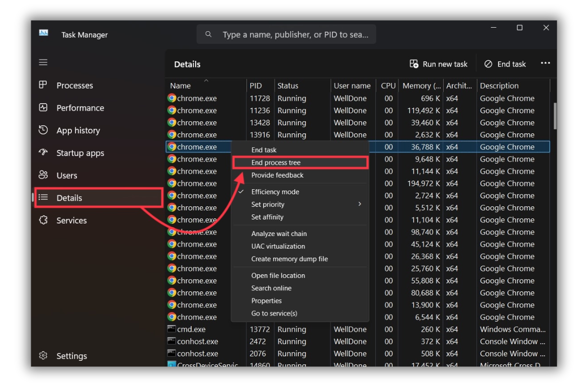Expand the Set priority submenu
Image resolution: width=588 pixels, height=387 pixels.
tap(300, 204)
